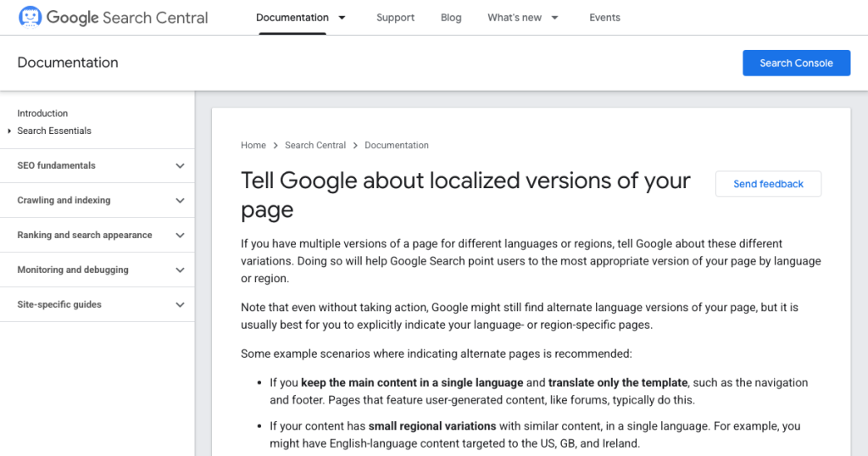Select SEO fundamentals sidebar section
868x456 pixels.
(x=56, y=165)
